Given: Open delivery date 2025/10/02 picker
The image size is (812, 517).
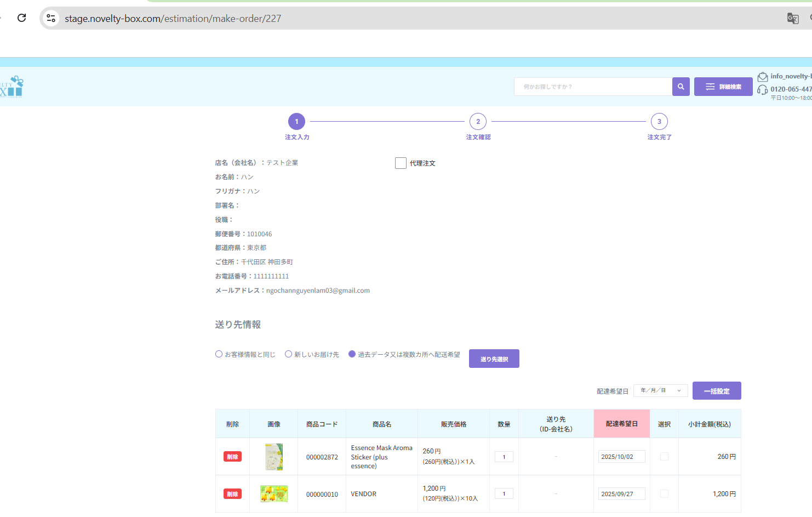Looking at the screenshot, I should (x=621, y=457).
